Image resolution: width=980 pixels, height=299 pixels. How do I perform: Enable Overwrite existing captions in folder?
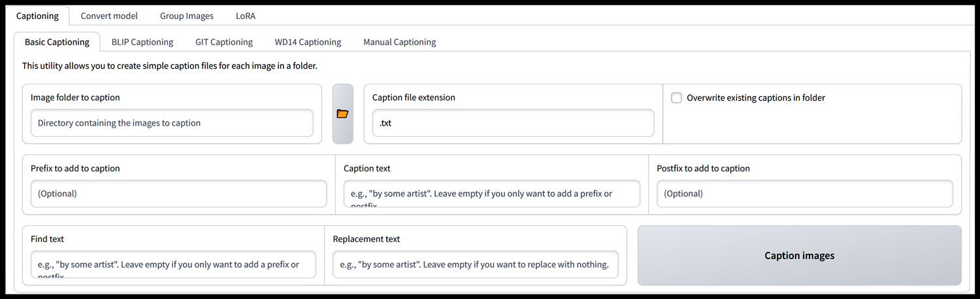(x=677, y=98)
